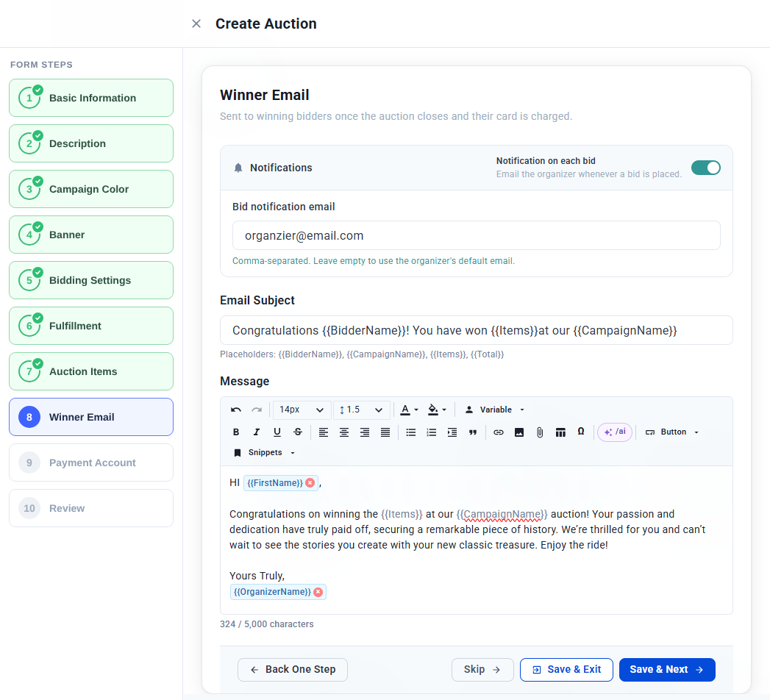Align text right
Viewport: 770px width, 700px height.
click(x=365, y=432)
